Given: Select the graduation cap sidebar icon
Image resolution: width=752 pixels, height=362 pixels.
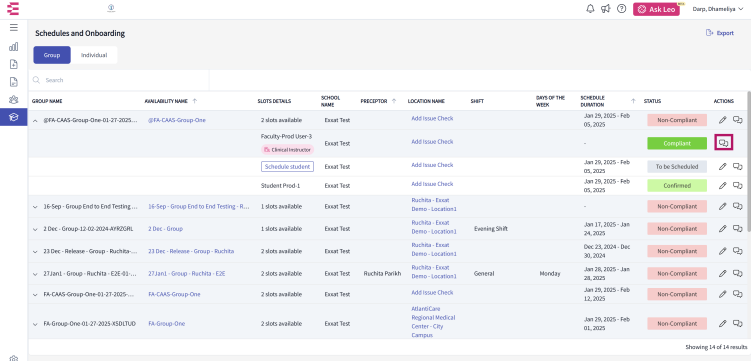Looking at the screenshot, I should tap(13, 117).
